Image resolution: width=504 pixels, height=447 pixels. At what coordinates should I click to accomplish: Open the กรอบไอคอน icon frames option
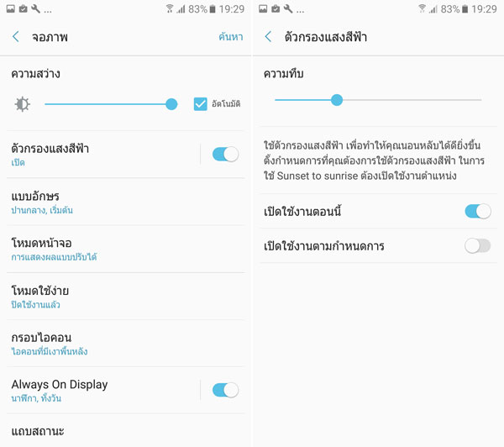126,344
